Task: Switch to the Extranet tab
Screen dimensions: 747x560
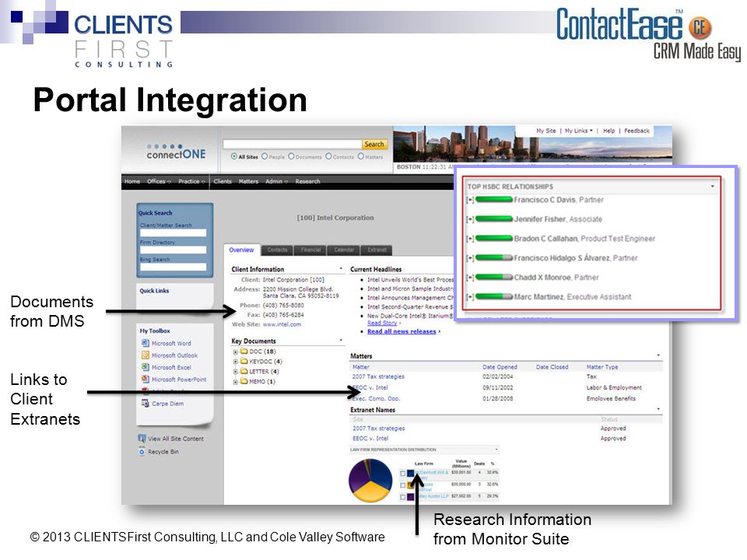Action: (x=377, y=250)
